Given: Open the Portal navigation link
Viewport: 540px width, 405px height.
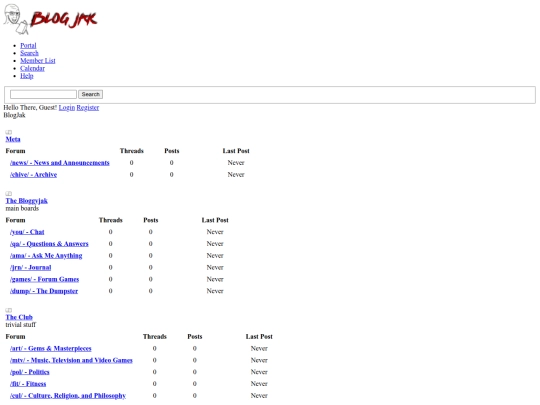Looking at the screenshot, I should (28, 45).
